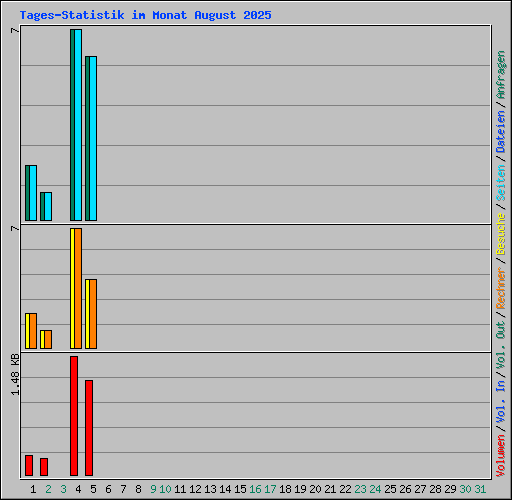Click the tall orange bar for day 4

point(78,289)
